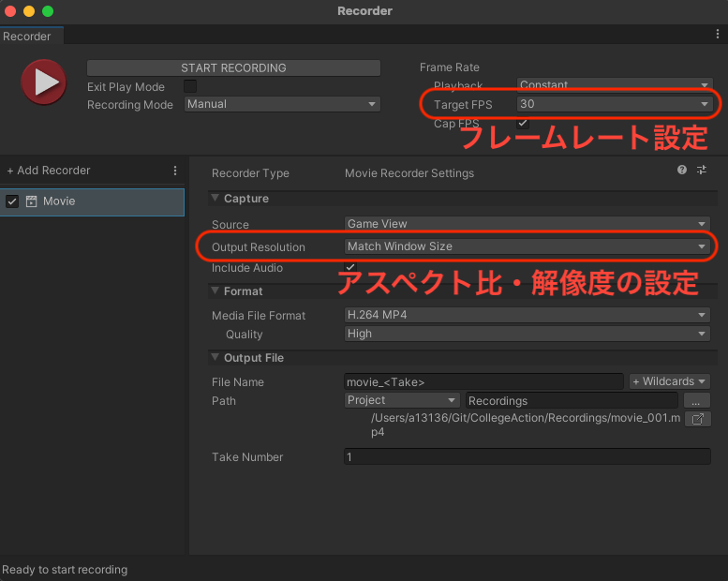
Task: Click the large red record play icon
Action: pyautogui.click(x=44, y=82)
